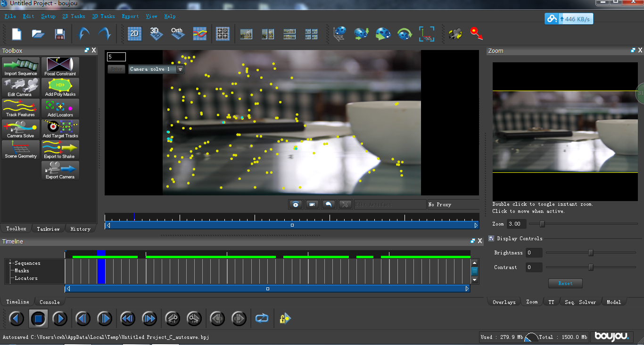644x345 pixels.
Task: Click the Brightness slider handle
Action: tap(591, 253)
